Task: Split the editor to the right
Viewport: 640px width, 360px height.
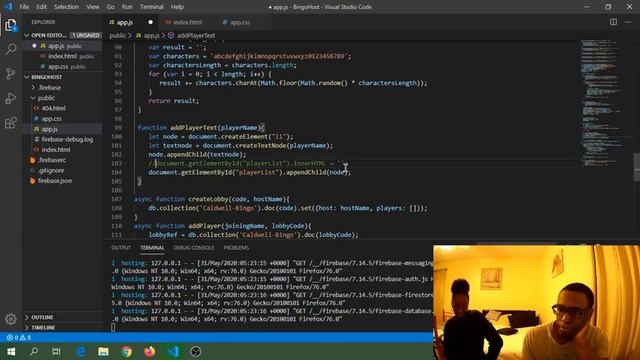Action: point(613,22)
